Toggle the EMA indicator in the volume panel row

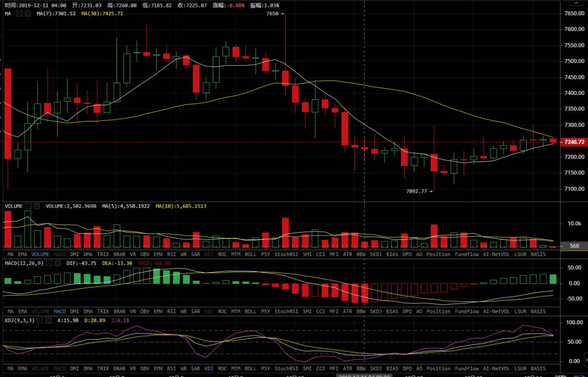tap(23, 255)
